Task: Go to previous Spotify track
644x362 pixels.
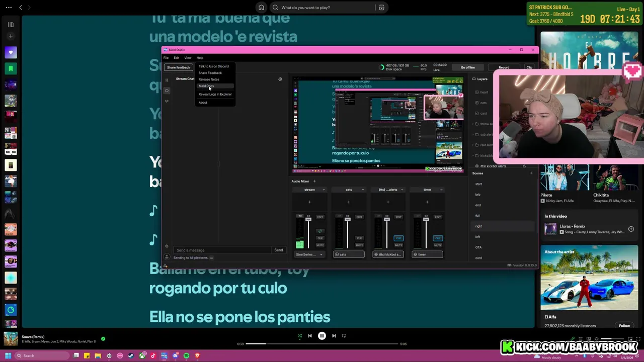Action: [x=310, y=336]
